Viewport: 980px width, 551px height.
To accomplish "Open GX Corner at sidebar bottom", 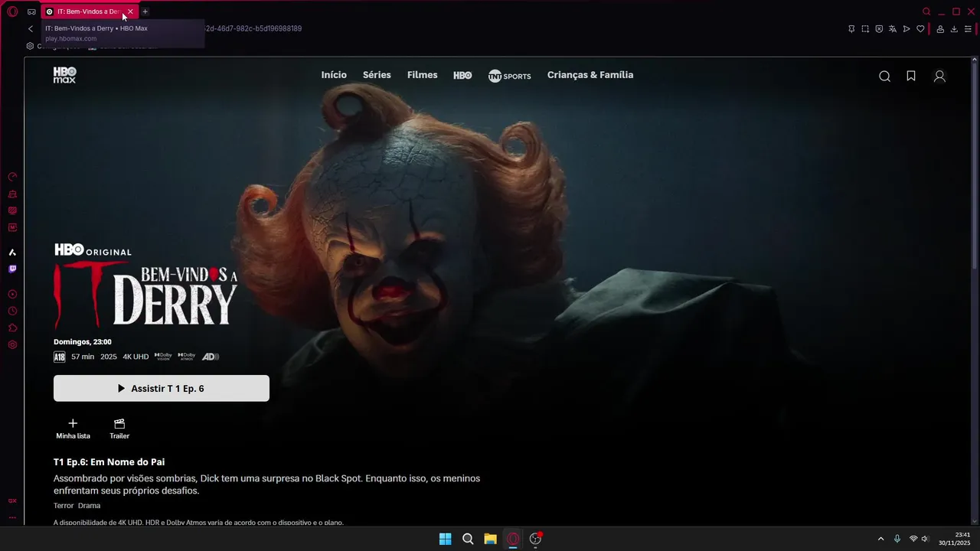I will click(12, 500).
